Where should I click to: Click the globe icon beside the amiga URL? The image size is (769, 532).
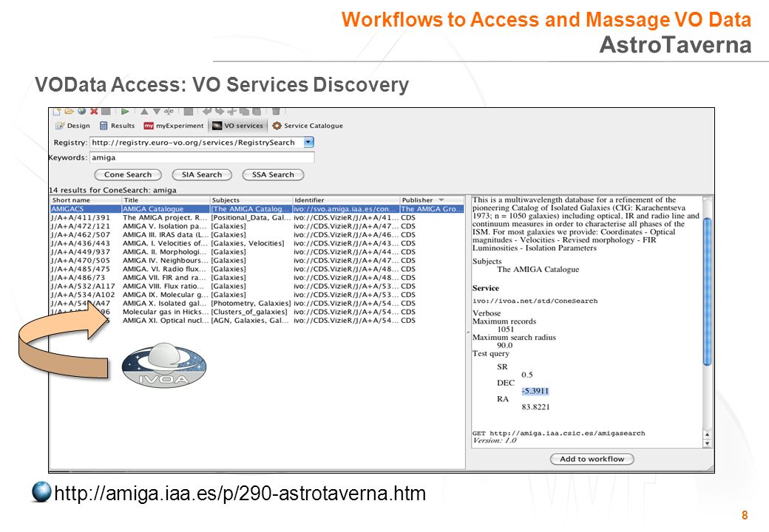[x=41, y=492]
